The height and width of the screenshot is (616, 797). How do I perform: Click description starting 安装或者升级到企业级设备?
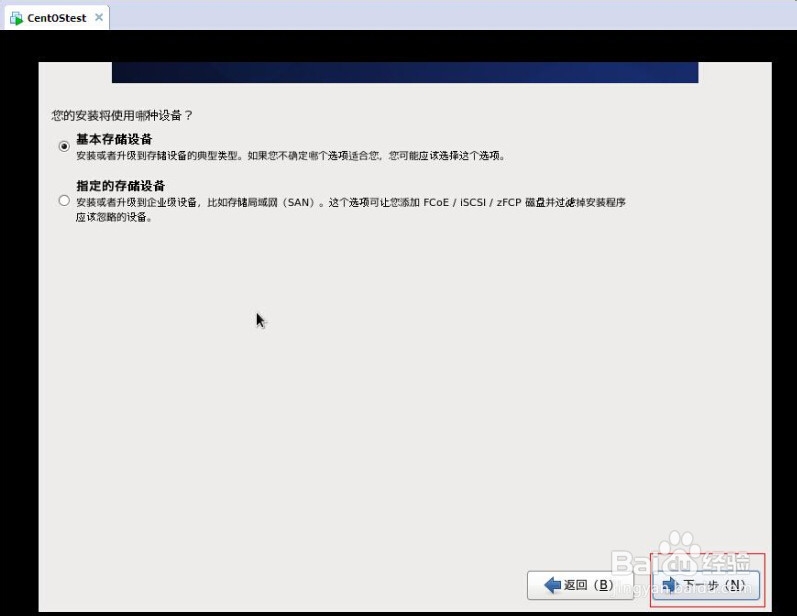[x=351, y=209]
